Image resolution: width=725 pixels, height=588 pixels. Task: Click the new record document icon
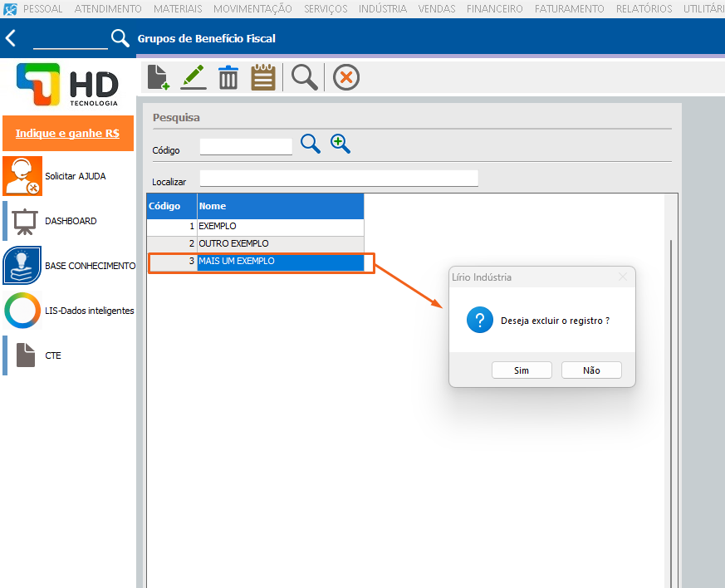pos(158,77)
